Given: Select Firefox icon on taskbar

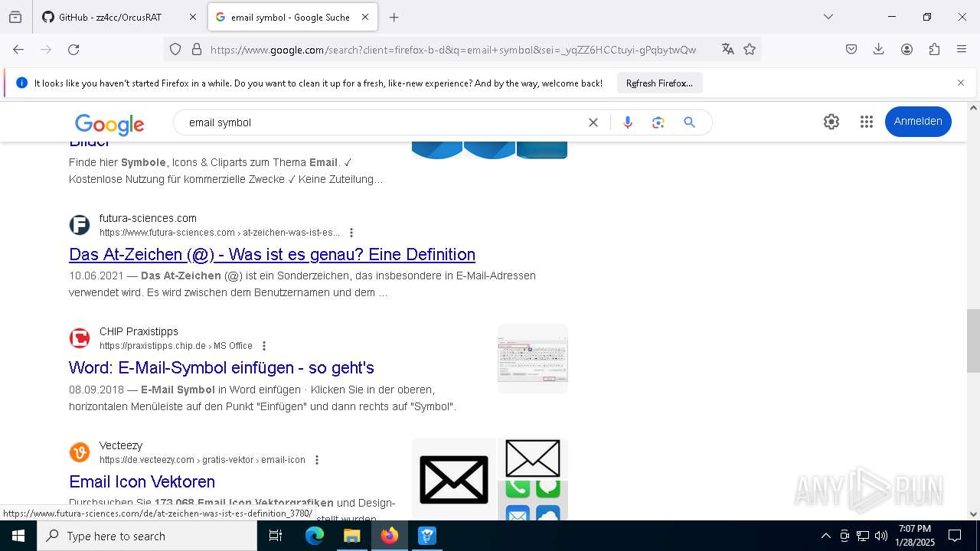Looking at the screenshot, I should (389, 536).
